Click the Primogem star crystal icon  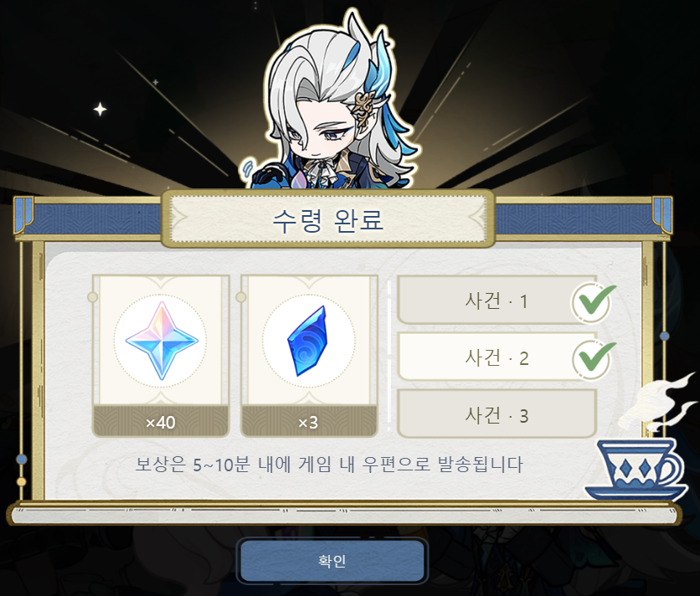click(161, 341)
